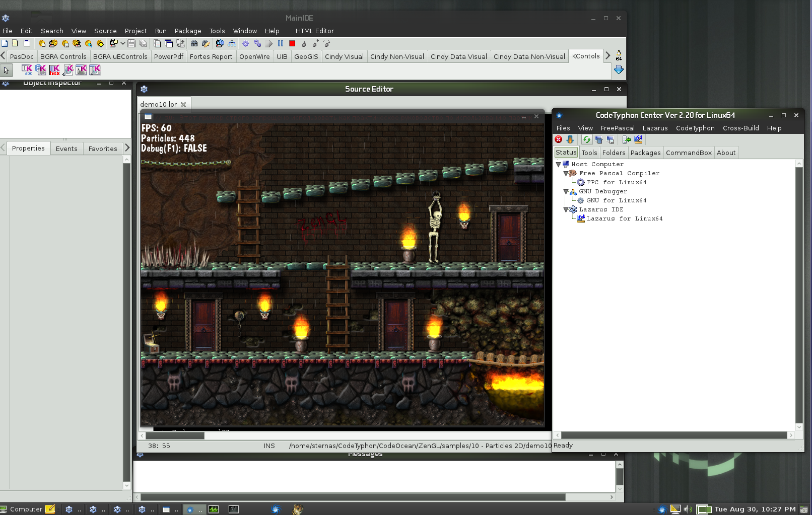Switch to the Fortes Report palette tab
Image resolution: width=812 pixels, height=515 pixels.
point(211,56)
